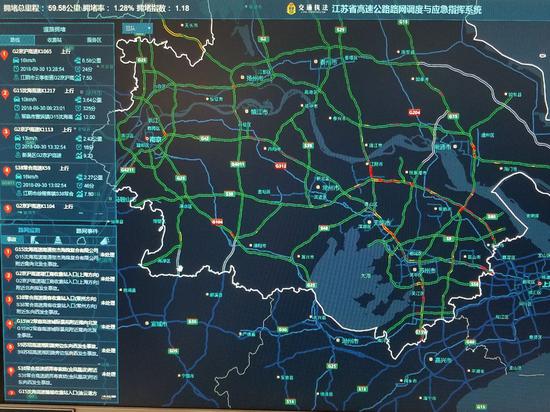Click the length icon beside 2.27公里
This screenshot has width=550, height=412.
coord(79,178)
